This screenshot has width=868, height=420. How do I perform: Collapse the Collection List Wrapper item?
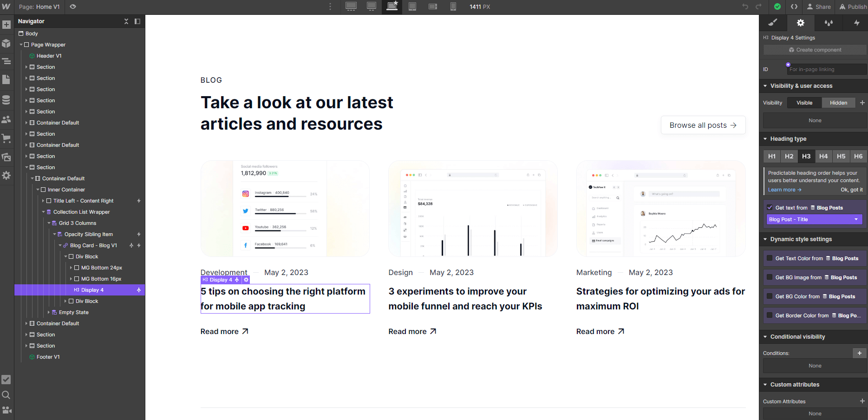43,211
